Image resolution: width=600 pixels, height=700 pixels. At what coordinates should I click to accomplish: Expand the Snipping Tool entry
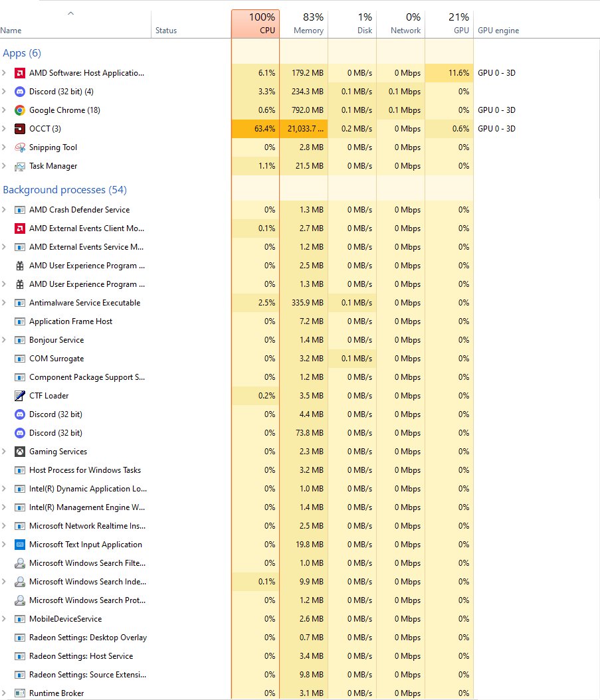4,147
